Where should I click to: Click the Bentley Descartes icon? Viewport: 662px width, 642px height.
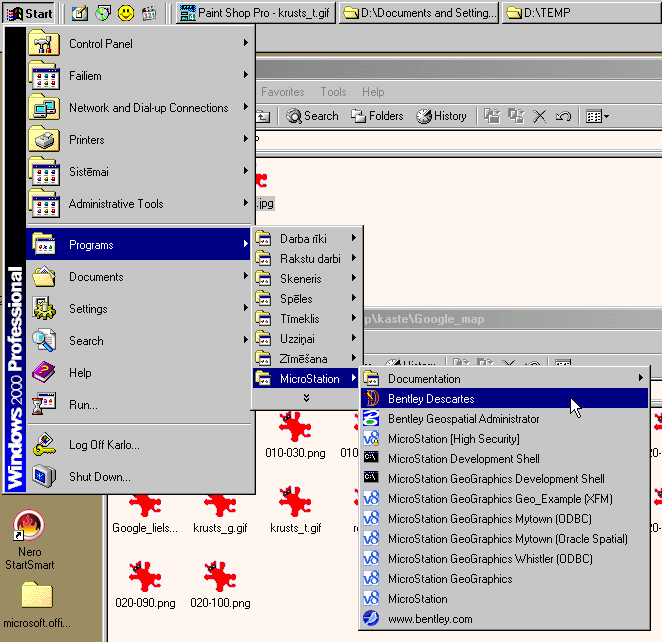pos(372,398)
